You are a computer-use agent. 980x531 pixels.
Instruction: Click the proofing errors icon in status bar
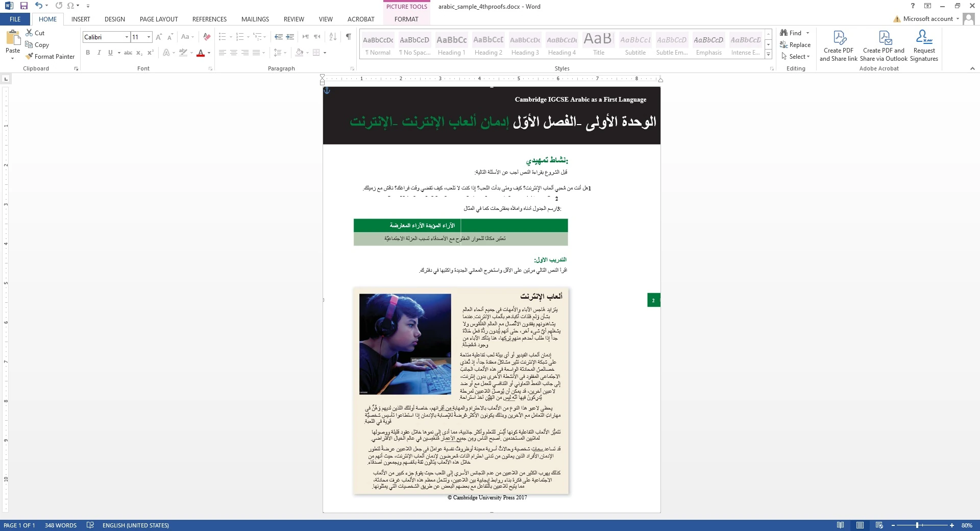click(x=90, y=525)
